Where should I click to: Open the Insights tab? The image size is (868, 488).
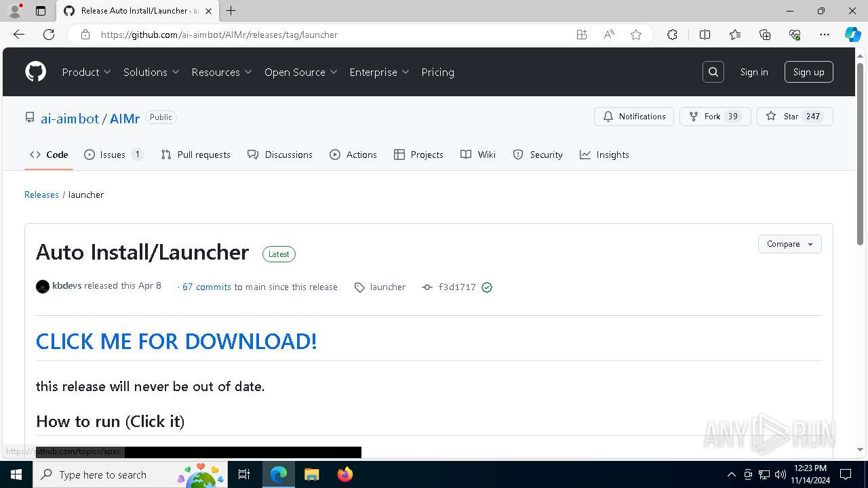tap(604, 155)
